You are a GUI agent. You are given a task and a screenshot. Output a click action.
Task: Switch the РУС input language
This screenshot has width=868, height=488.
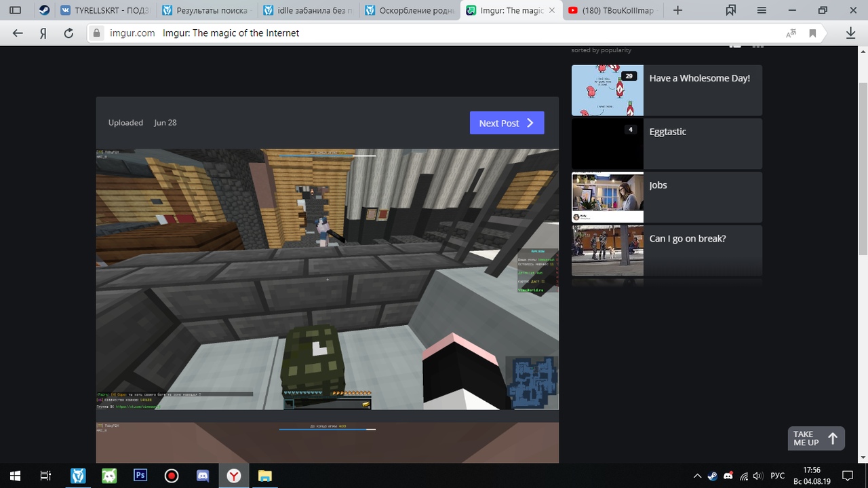tap(778, 476)
